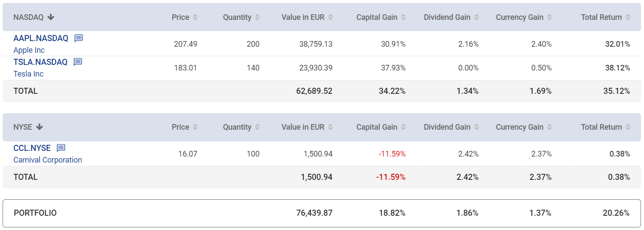Click the NASDAQ group header label
Viewport: 644px width, 230px height.
point(29,17)
